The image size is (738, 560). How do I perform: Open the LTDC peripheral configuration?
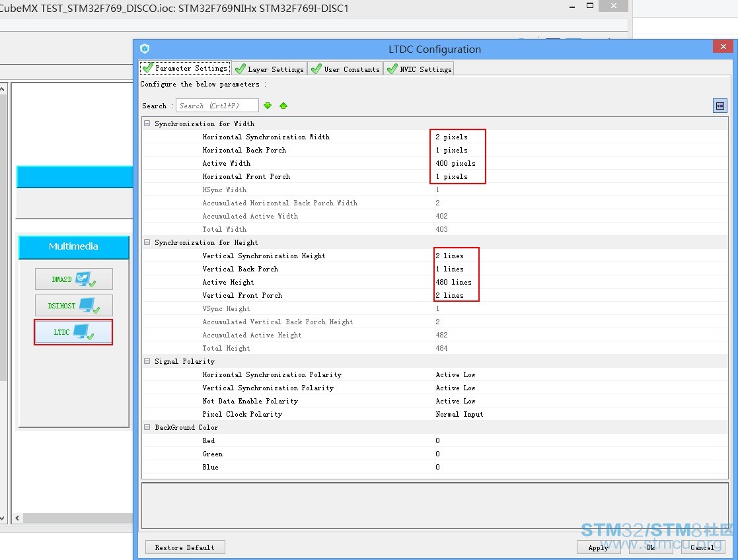(73, 332)
